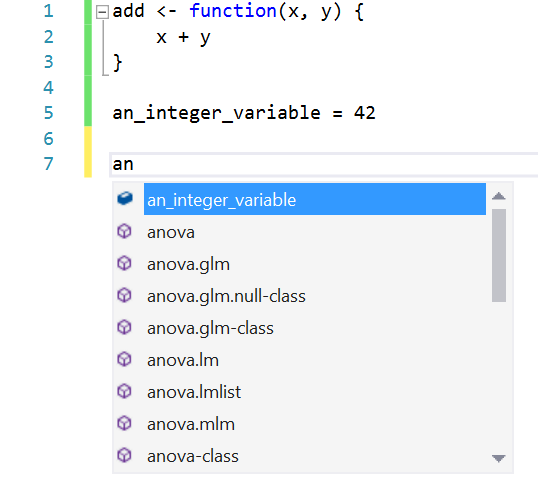
Task: Select an_integer_variable from the completion list
Action: point(315,199)
